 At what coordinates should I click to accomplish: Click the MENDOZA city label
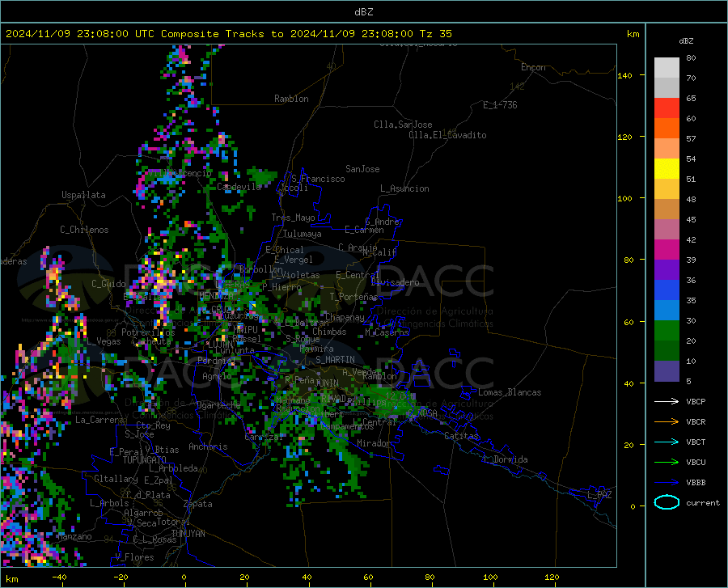216,296
